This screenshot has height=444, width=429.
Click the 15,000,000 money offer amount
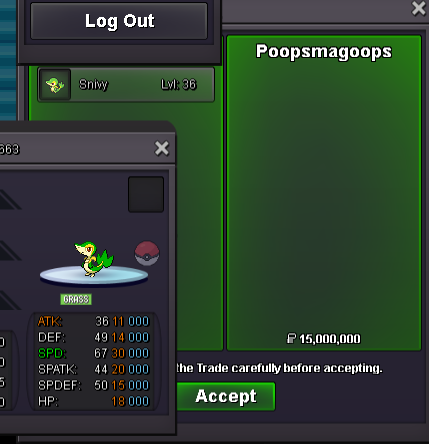[330, 339]
